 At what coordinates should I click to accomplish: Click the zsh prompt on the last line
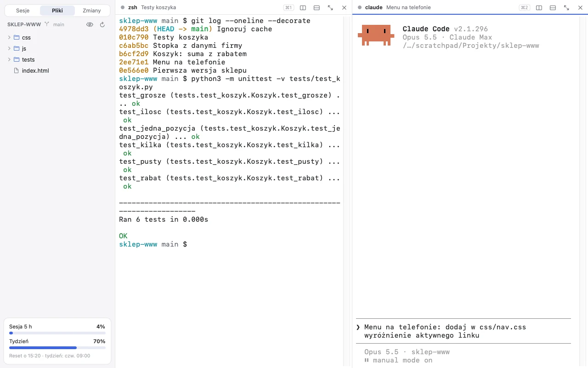click(x=153, y=244)
